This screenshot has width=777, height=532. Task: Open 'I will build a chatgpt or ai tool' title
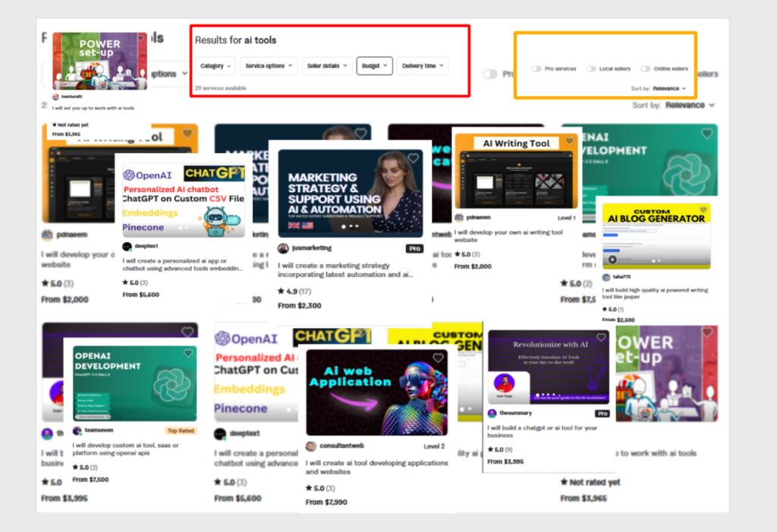coord(542,431)
